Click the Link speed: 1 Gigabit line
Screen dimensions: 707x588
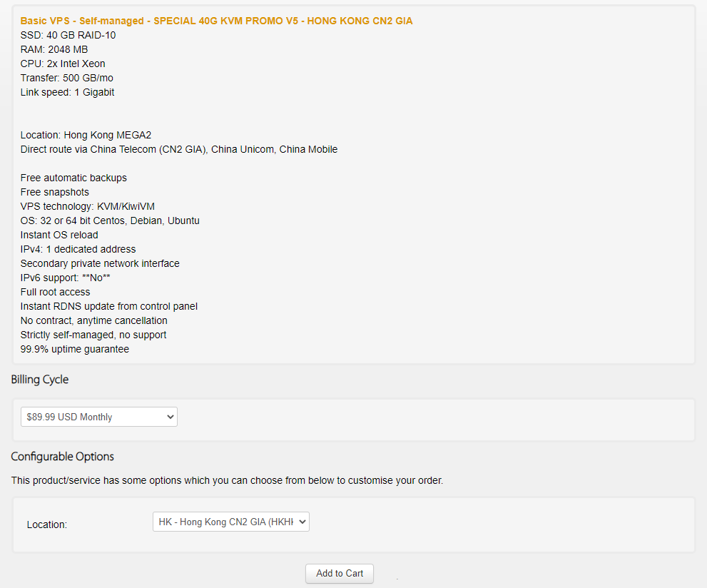(x=67, y=93)
